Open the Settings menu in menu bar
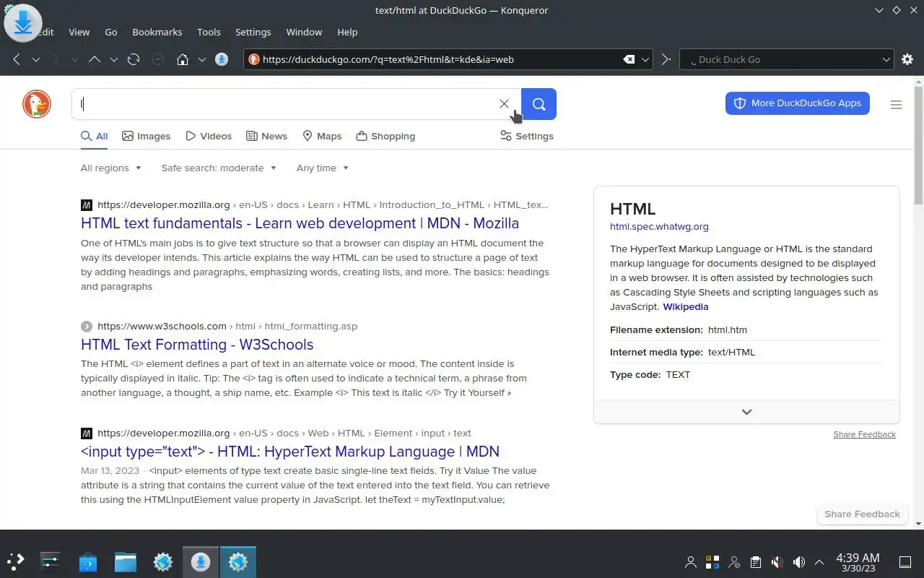 click(x=253, y=32)
